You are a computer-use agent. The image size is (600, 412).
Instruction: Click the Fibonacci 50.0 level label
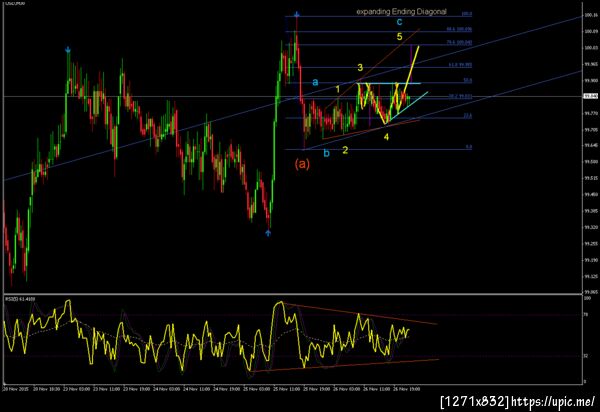tap(468, 81)
